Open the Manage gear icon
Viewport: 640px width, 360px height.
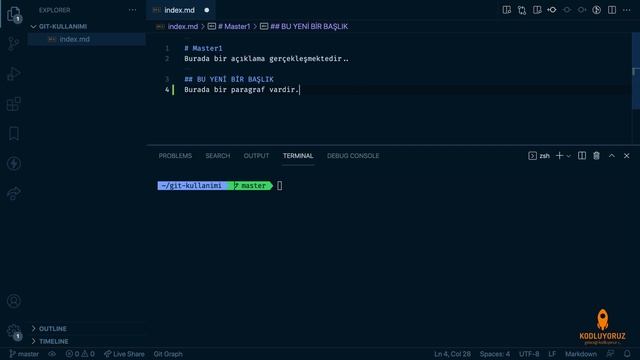point(14,331)
